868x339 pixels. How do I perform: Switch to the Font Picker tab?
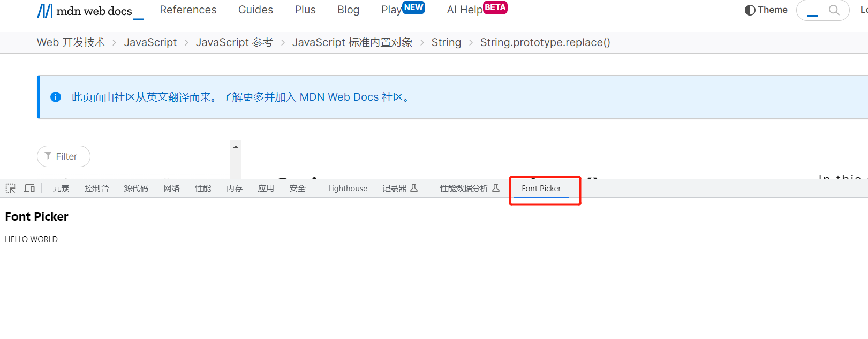click(541, 189)
